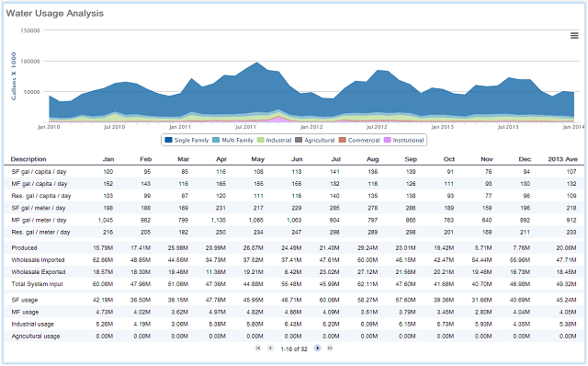Click Commercial legend color swatch
The image size is (588, 366).
coord(342,140)
